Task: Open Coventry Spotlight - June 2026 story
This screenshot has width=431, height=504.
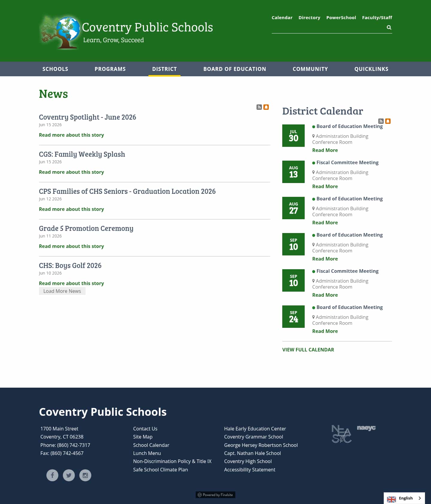Action: (87, 117)
